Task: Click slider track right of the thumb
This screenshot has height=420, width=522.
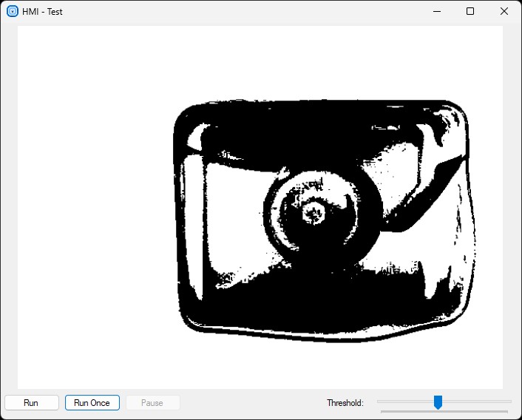Action: click(x=473, y=402)
